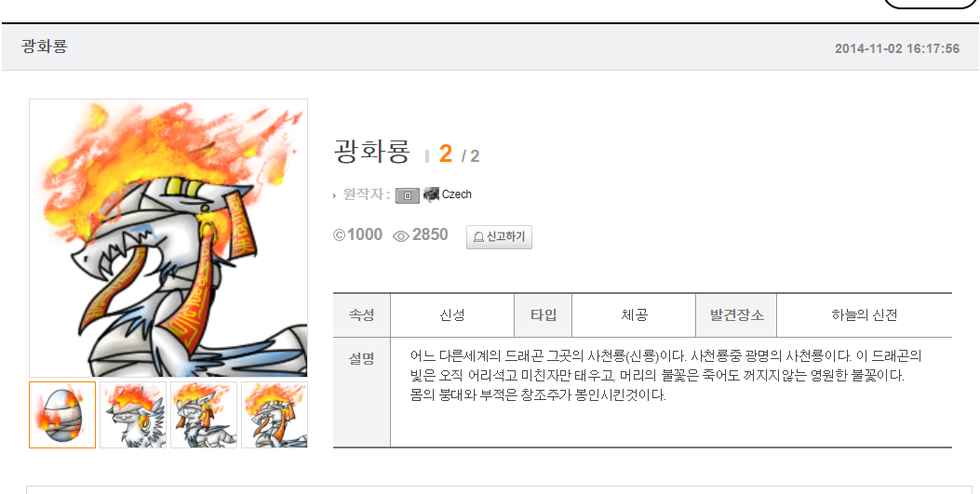This screenshot has height=494, width=980.
Task: Click the gray author rank badge icon
Action: [x=408, y=195]
